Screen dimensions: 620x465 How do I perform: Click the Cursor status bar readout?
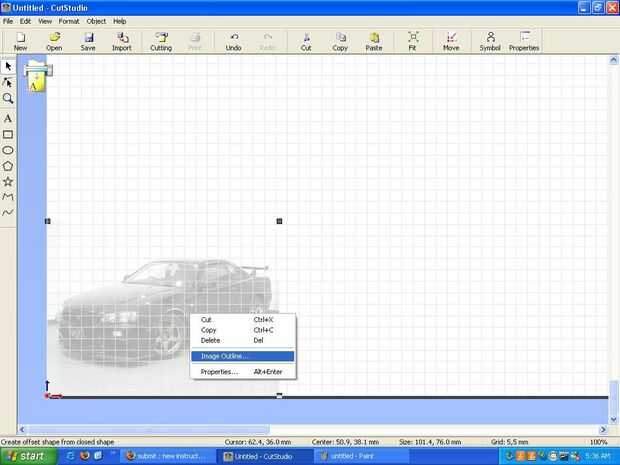tap(258, 442)
